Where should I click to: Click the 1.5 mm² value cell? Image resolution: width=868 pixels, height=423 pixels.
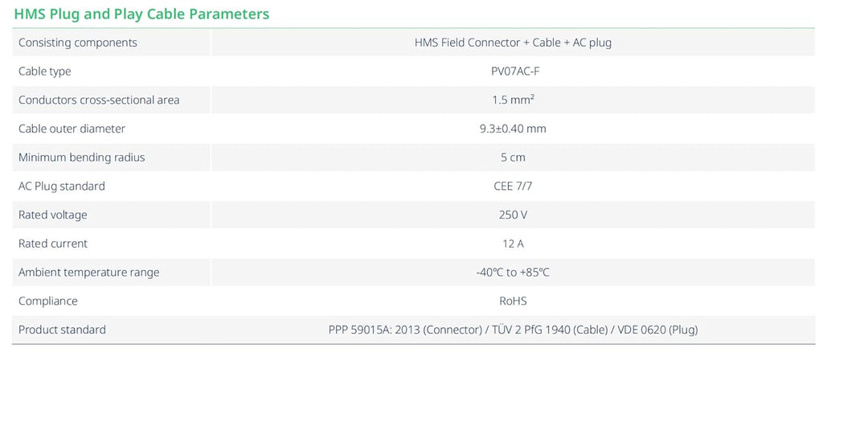pyautogui.click(x=513, y=101)
